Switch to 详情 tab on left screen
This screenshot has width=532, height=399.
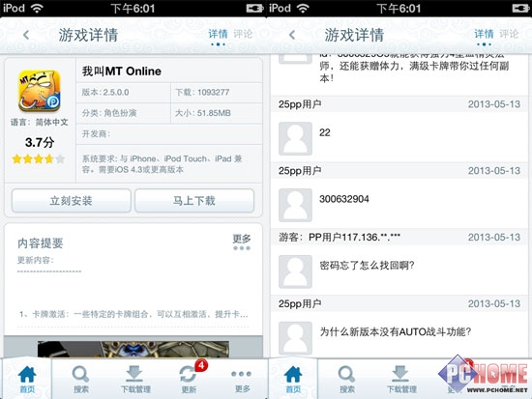tap(218, 34)
